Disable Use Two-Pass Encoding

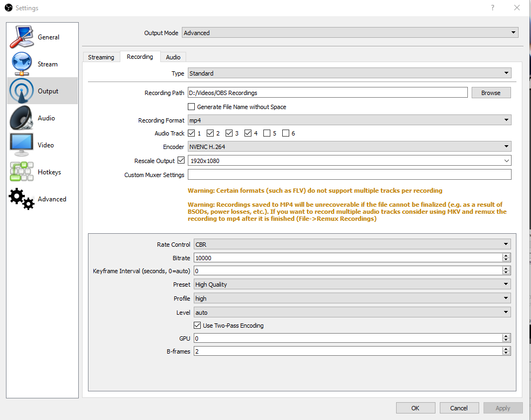coord(197,325)
